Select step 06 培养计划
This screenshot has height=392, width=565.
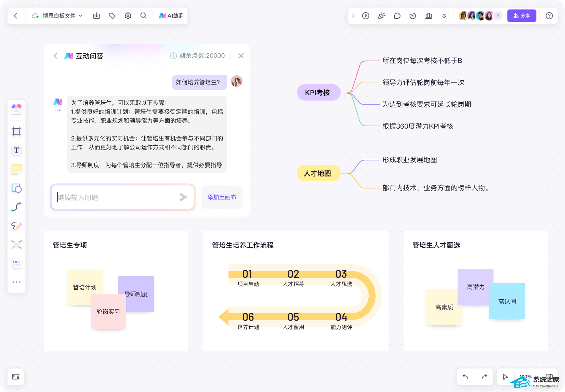[248, 322]
